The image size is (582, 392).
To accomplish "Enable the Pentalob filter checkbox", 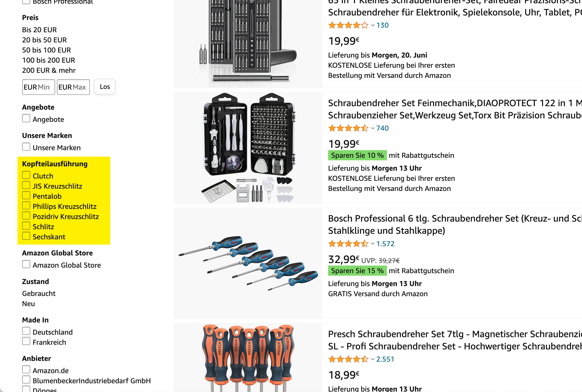I will click(26, 196).
